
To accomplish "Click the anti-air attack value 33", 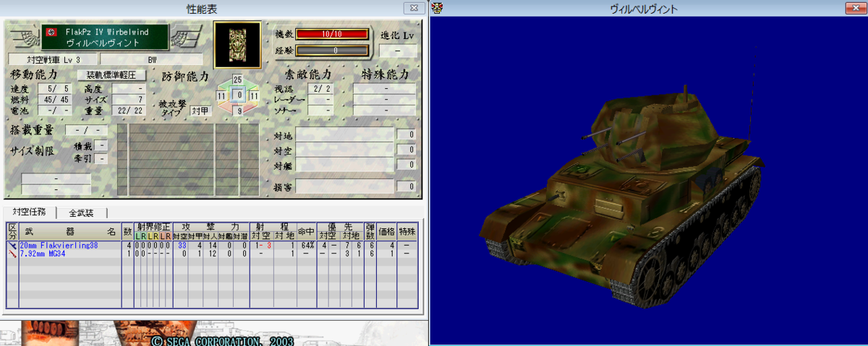I will pyautogui.click(x=182, y=246).
